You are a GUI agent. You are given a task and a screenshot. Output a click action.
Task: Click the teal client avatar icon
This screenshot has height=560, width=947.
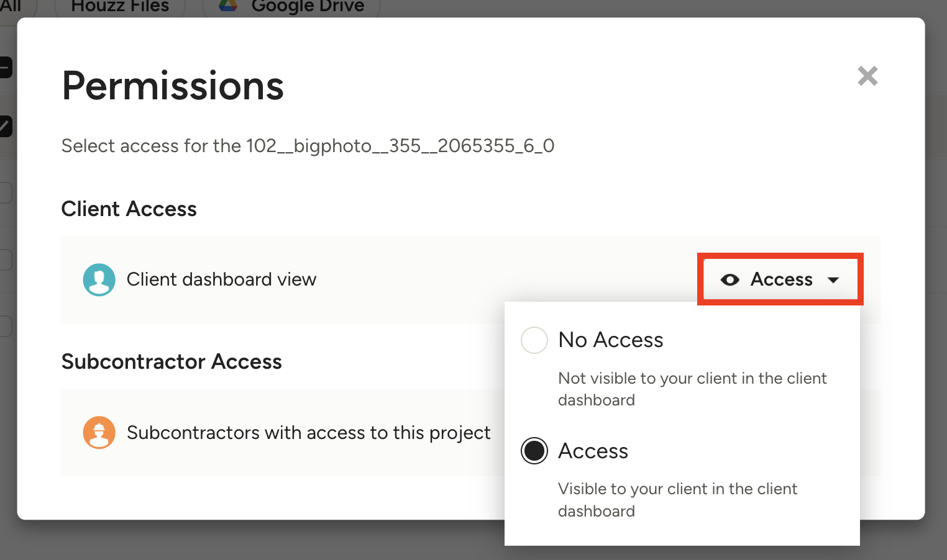[99, 279]
